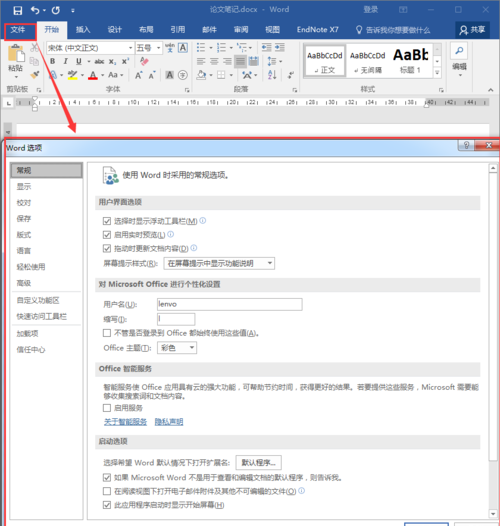
Task: Apply superscript formatting
Action: tap(125, 61)
